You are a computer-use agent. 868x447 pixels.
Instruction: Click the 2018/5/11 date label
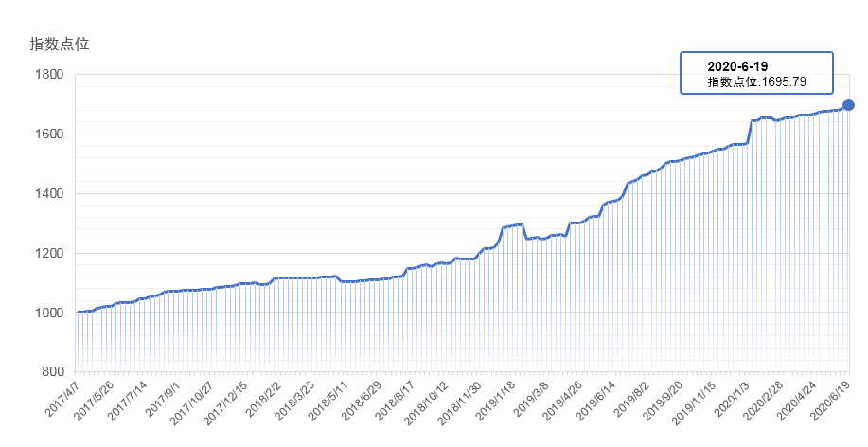pyautogui.click(x=328, y=400)
